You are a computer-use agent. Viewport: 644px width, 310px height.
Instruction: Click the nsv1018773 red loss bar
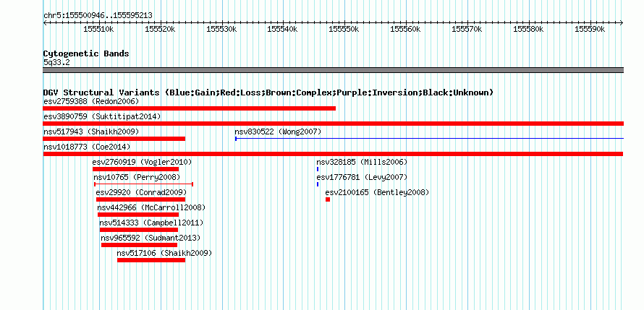333,154
